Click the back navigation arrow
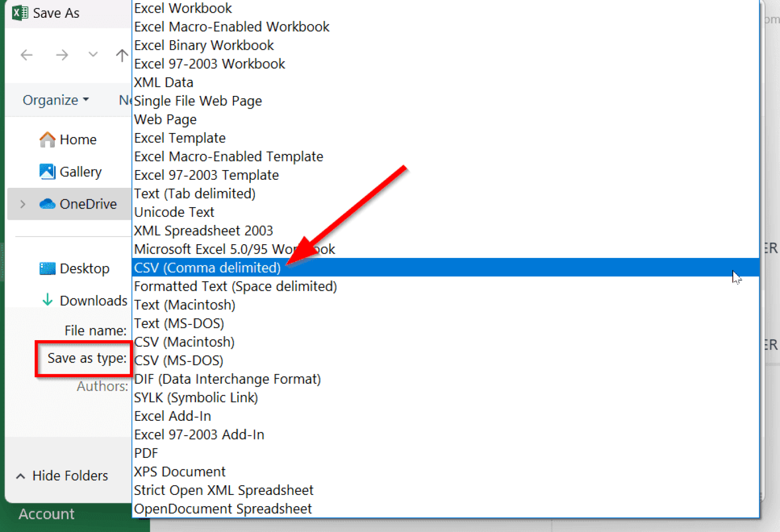 pos(27,55)
